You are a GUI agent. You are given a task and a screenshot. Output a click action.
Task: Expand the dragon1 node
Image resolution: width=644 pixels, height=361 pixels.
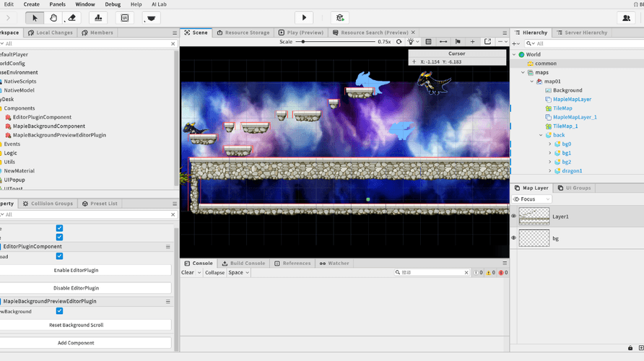[550, 171]
